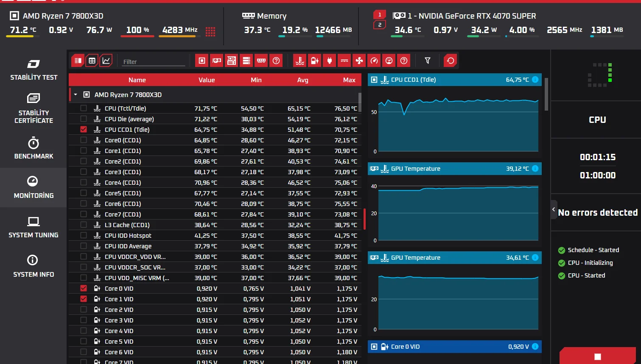Collapse the right status panel with the chevron
This screenshot has height=364, width=641.
(554, 209)
